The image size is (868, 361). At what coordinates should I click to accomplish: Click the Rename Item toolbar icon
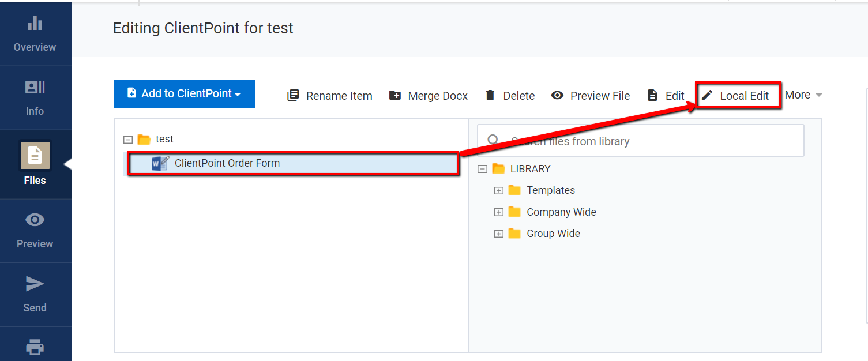(293, 95)
